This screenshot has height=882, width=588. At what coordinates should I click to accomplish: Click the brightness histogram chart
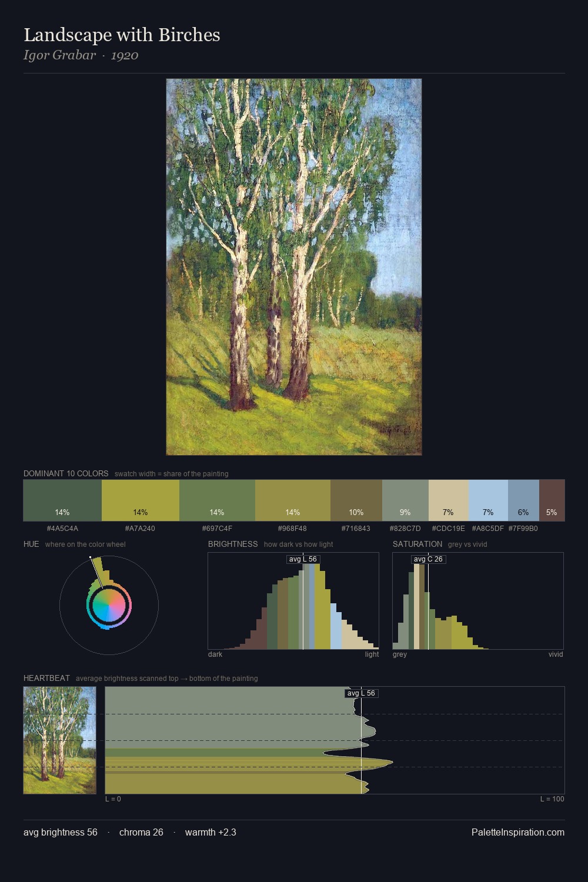293,601
